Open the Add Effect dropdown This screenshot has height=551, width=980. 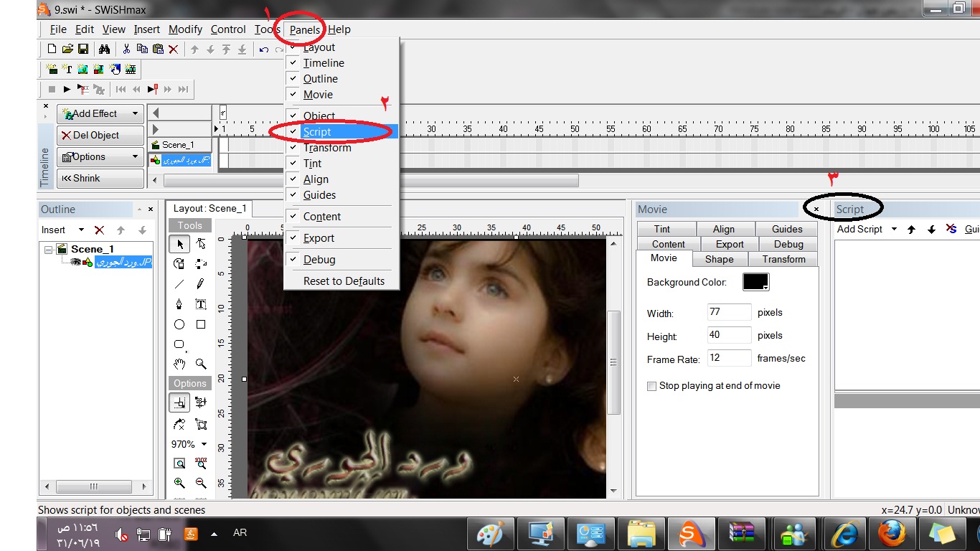(100, 113)
